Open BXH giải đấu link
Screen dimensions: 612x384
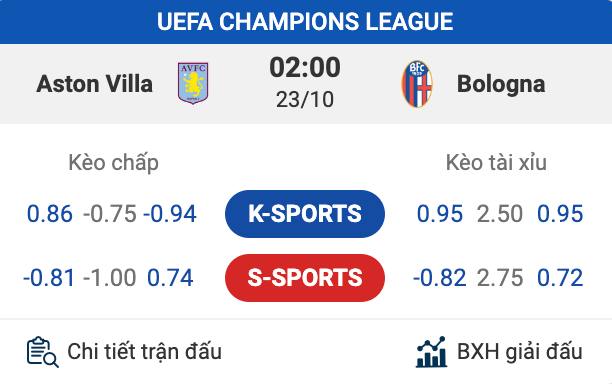pyautogui.click(x=519, y=351)
